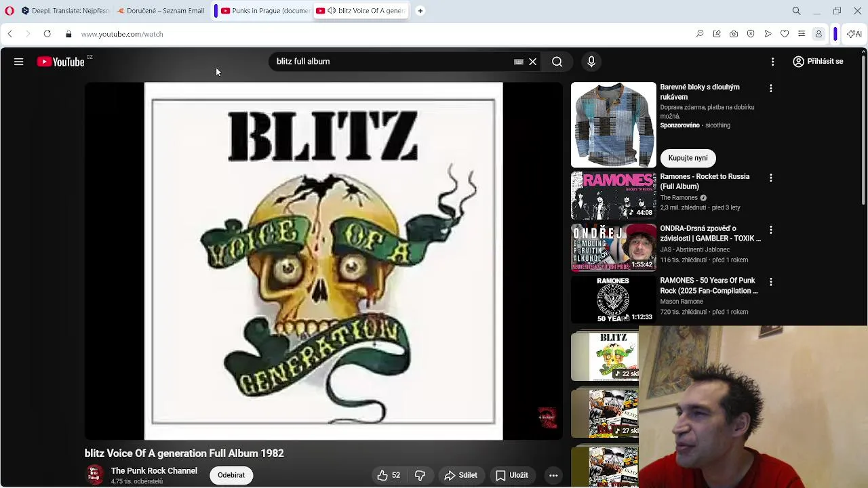Save the video with Uložit
This screenshot has height=488, width=868.
click(x=512, y=475)
